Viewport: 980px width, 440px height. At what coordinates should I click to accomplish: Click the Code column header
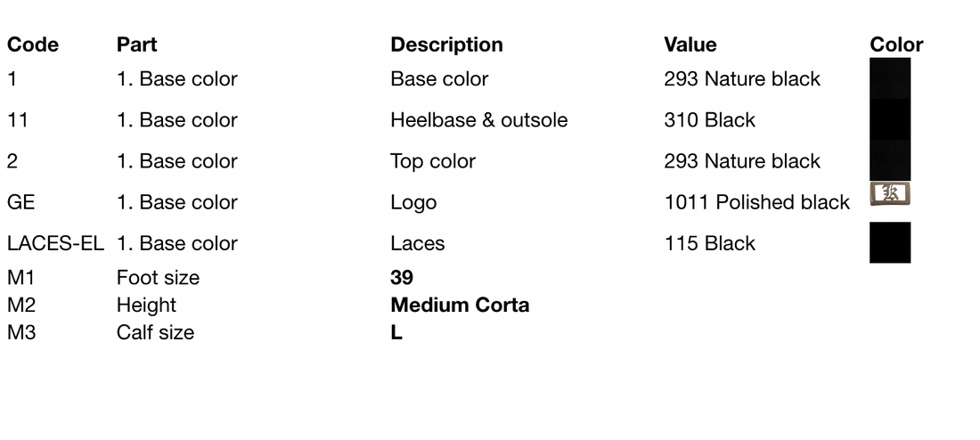pos(32,45)
